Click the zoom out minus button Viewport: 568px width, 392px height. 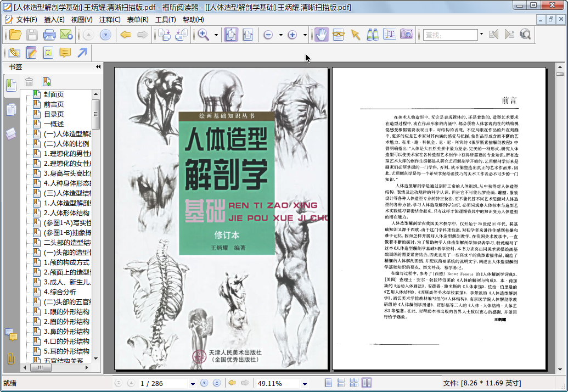(x=268, y=35)
